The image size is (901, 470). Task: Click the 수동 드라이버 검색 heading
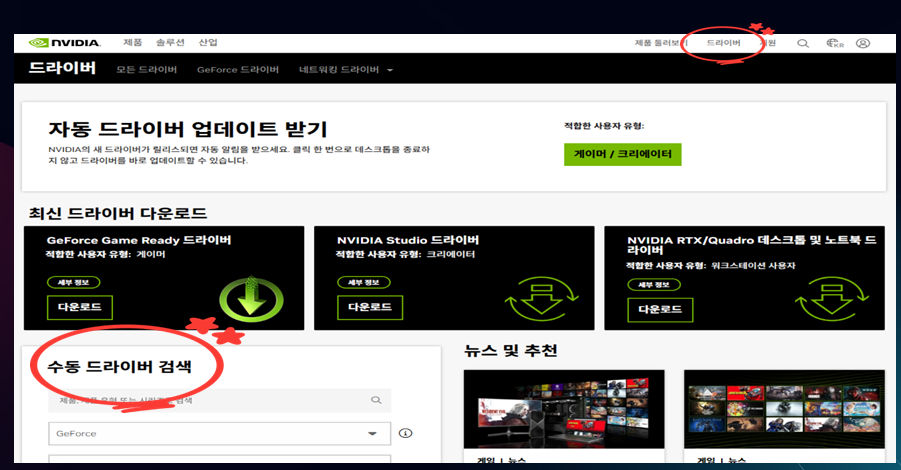point(120,367)
